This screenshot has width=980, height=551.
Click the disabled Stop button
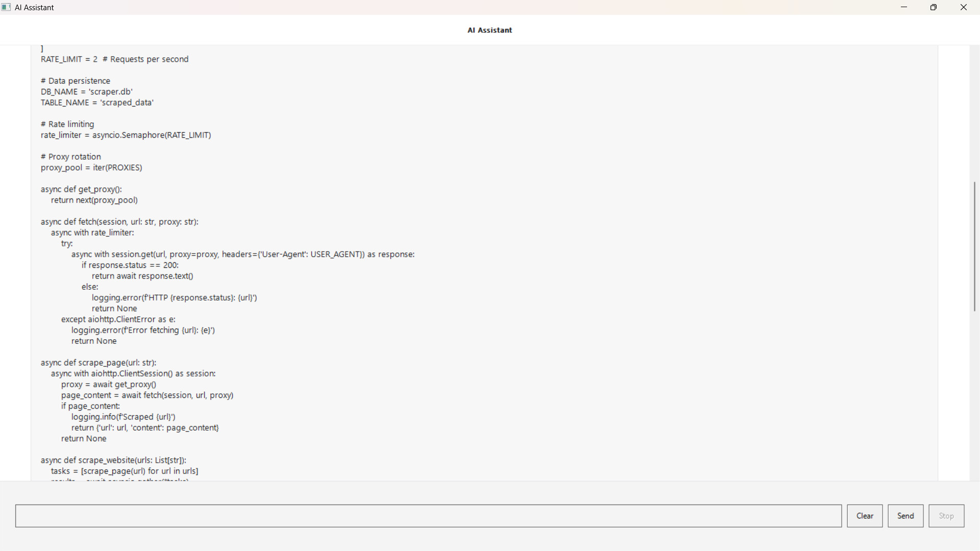pyautogui.click(x=946, y=516)
